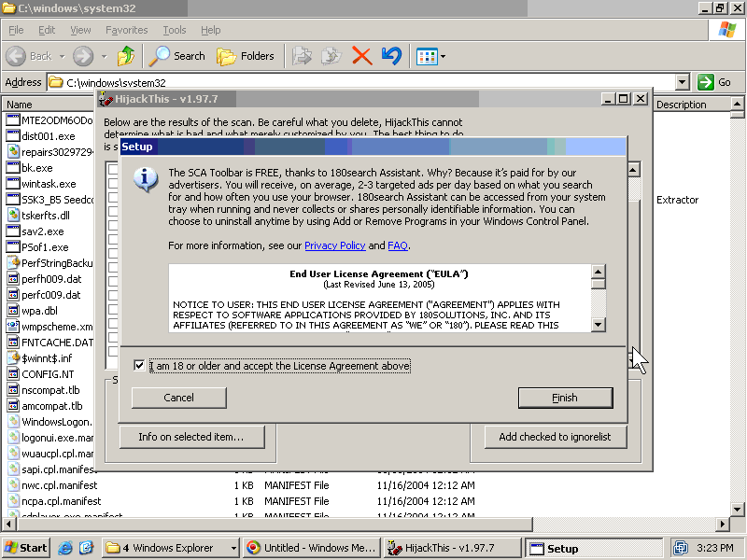Go up one folder level
The image size is (747, 560).
pyautogui.click(x=126, y=56)
